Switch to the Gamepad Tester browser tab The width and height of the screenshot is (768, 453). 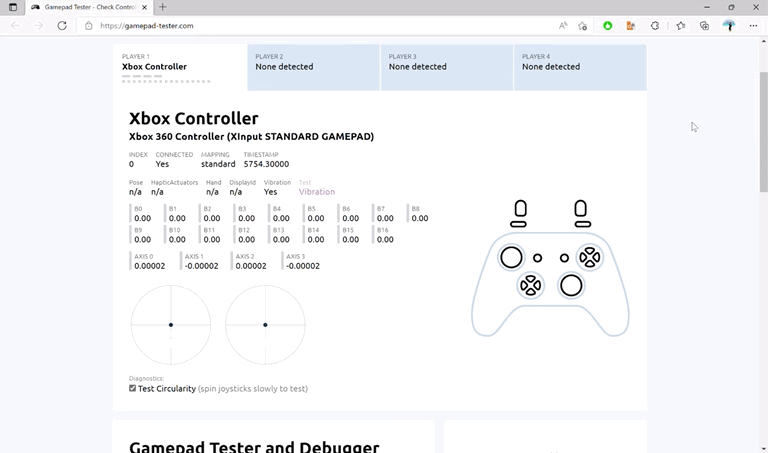[89, 7]
